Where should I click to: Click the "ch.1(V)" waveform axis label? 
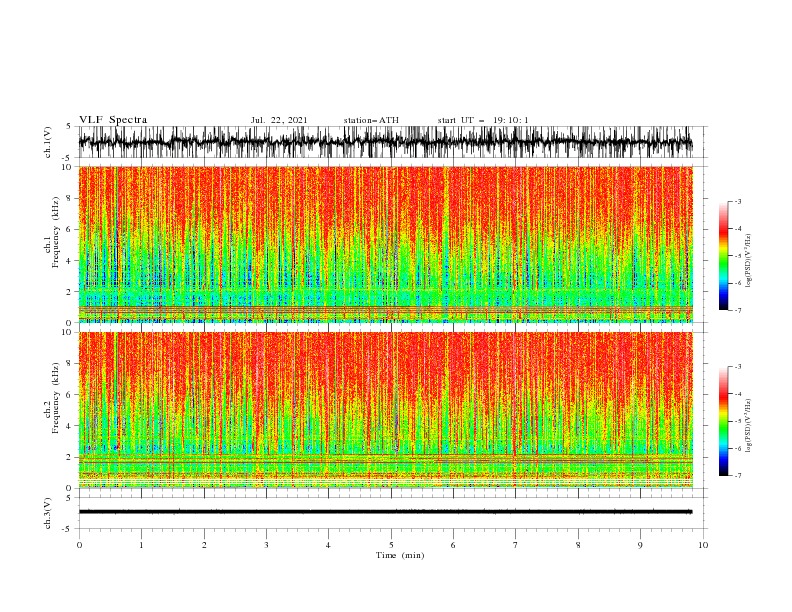point(48,142)
